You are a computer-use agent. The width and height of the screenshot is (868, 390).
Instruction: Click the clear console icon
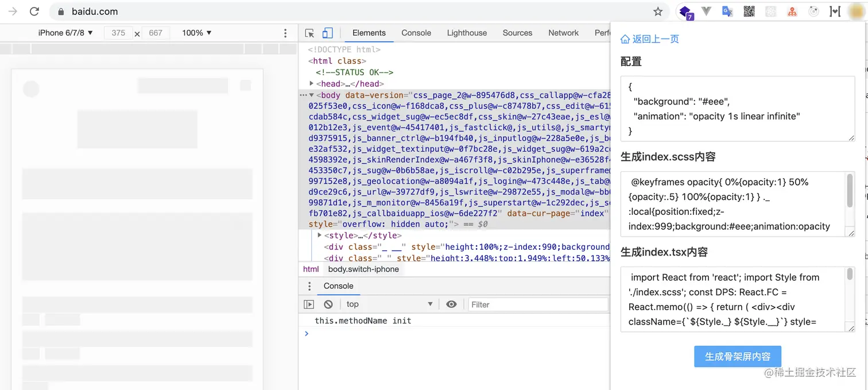pos(327,304)
